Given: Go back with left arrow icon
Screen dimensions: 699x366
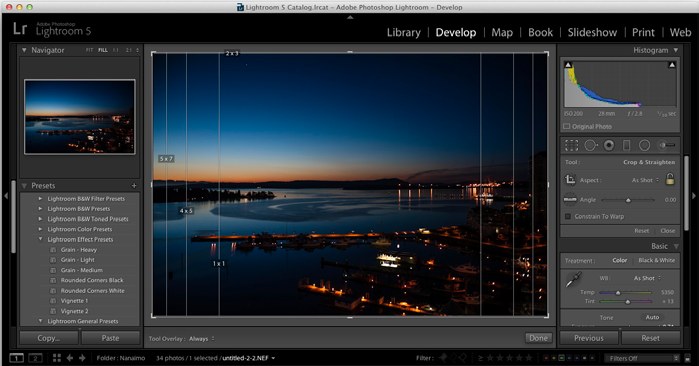Looking at the screenshot, I should click(70, 358).
